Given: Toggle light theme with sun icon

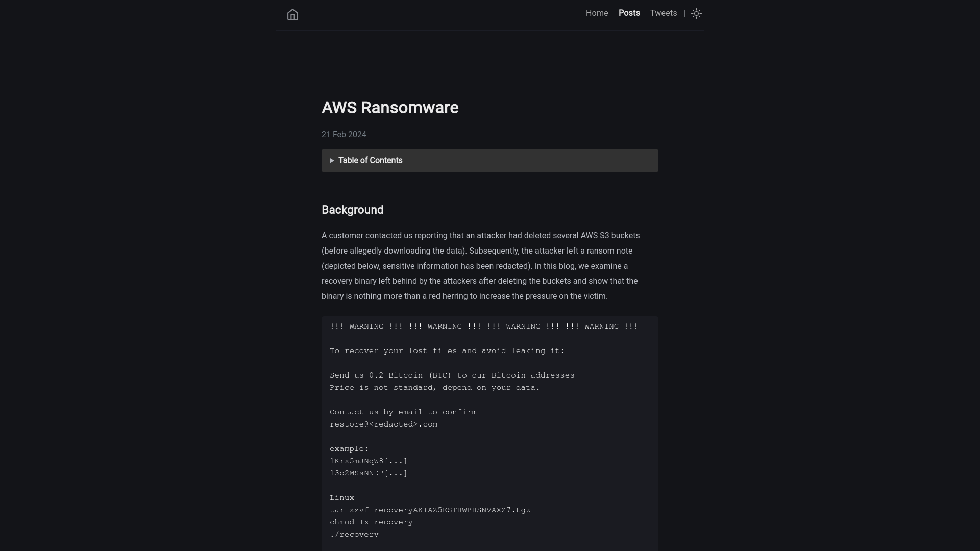Looking at the screenshot, I should click(696, 14).
